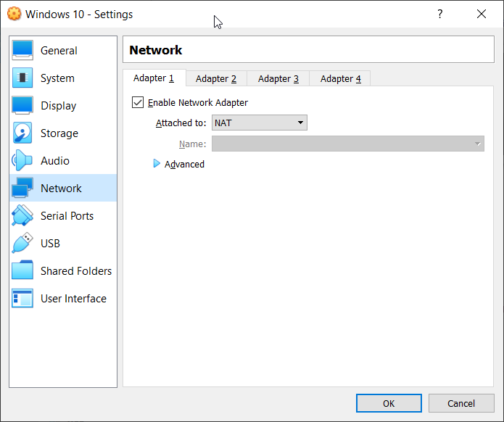Switch to the Adapter 1 tab
Screen dimensions: 504x422
click(x=154, y=78)
